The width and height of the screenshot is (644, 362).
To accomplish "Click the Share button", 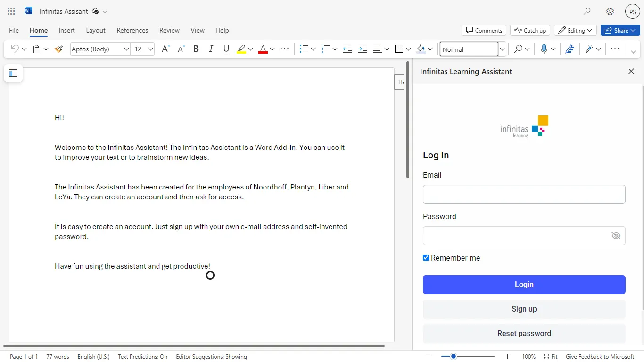I will [x=620, y=30].
